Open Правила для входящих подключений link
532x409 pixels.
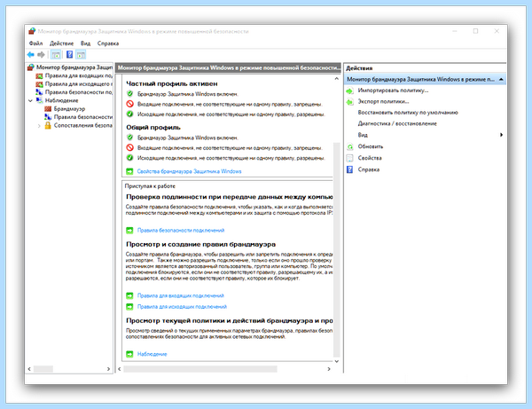pyautogui.click(x=181, y=295)
